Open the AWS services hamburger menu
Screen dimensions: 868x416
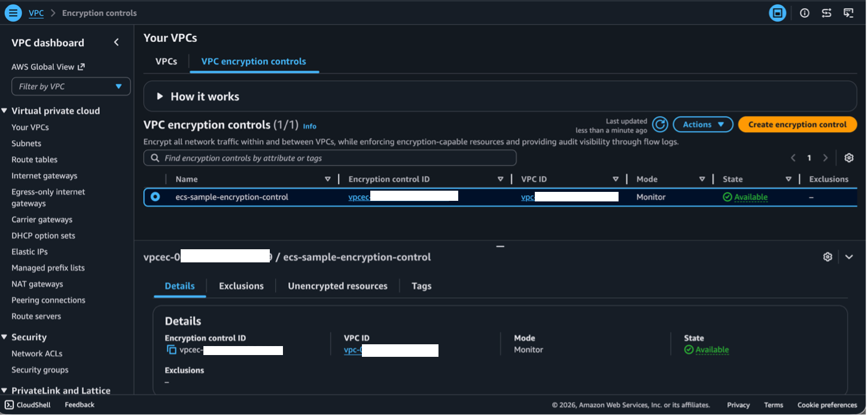(x=13, y=13)
